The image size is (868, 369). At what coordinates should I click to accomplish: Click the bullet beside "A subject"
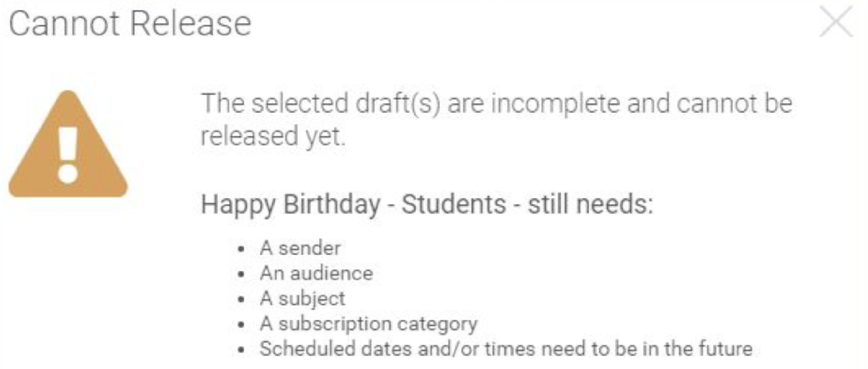click(x=241, y=300)
